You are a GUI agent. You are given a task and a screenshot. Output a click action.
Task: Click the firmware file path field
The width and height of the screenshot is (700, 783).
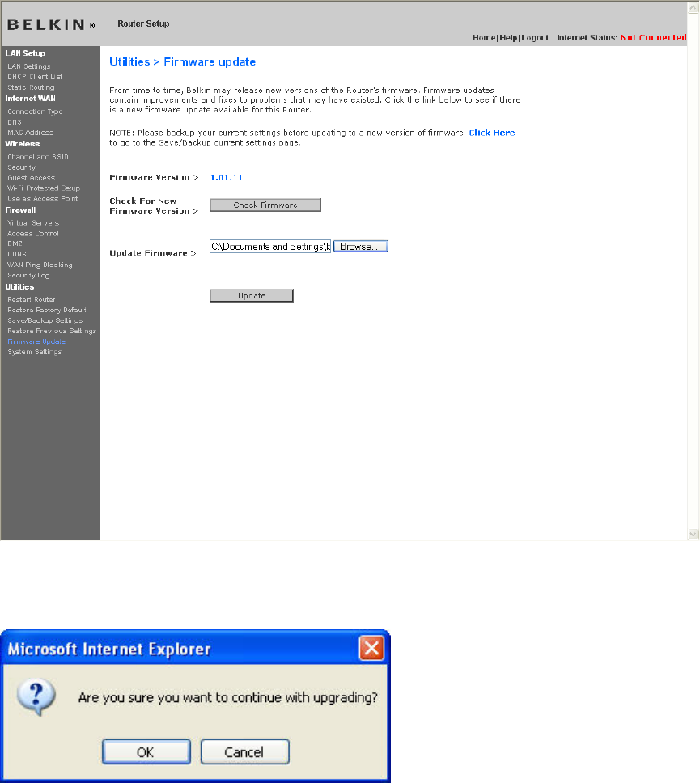(270, 246)
